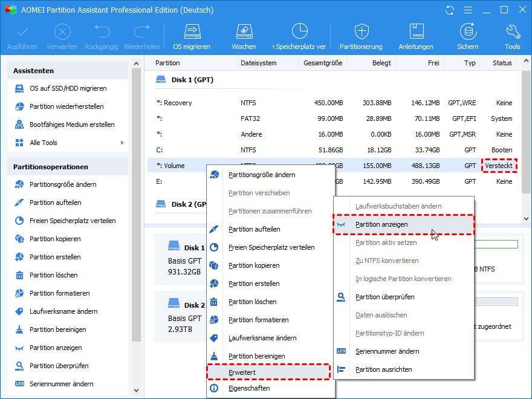Click Partition überprüfen in the left sidebar
This screenshot has width=532, height=399.
coord(59,366)
